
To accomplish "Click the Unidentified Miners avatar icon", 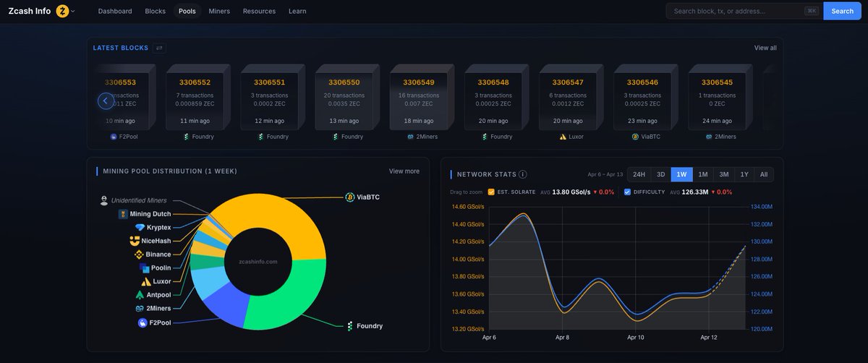I will [x=104, y=200].
